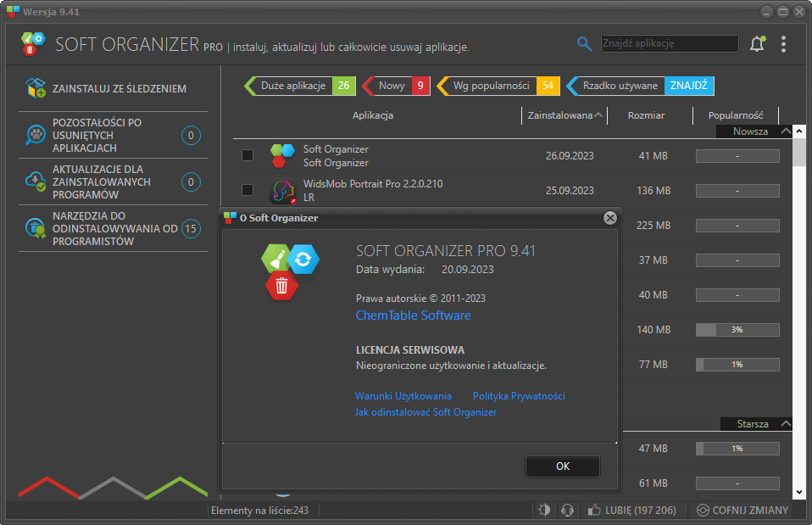Click the 26.09.2023 install date
Screen dimensions: 812x525
click(570, 155)
